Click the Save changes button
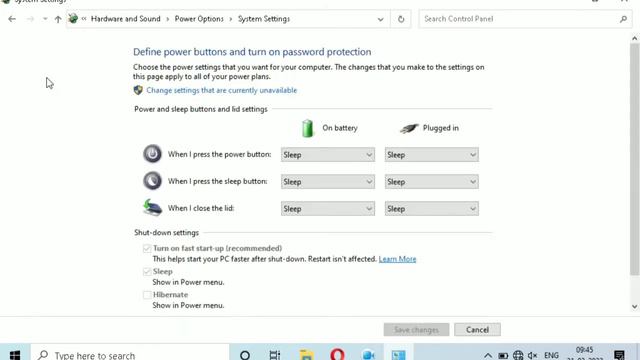 416,329
